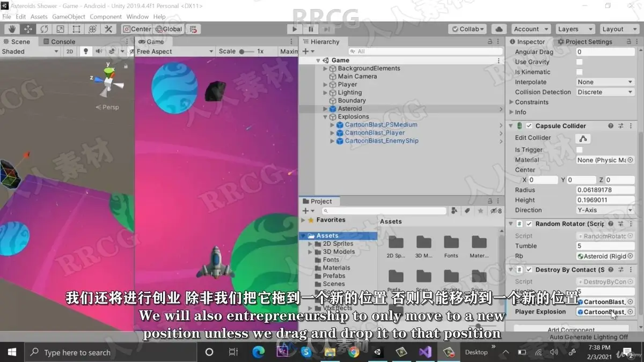Enable the Is Kinematic checkbox
The image size is (644, 362).
[x=579, y=72]
